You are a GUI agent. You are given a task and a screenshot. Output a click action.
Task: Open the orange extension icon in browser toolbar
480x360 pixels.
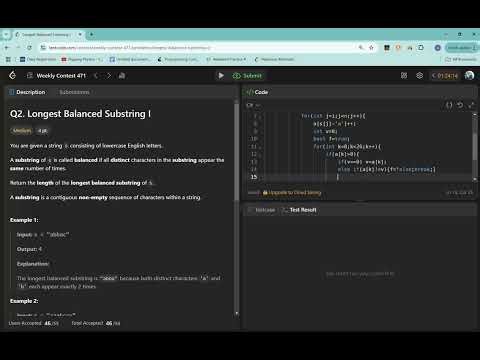tap(398, 48)
